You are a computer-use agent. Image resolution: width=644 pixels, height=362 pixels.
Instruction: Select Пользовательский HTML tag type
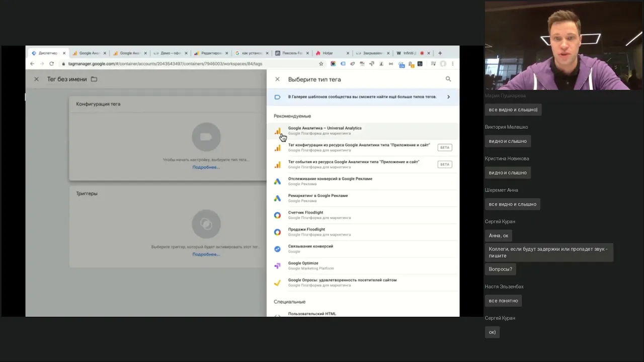[363, 314]
